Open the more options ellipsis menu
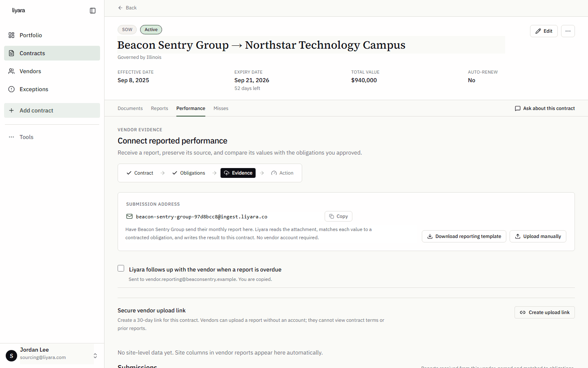The width and height of the screenshot is (588, 368). point(568,31)
